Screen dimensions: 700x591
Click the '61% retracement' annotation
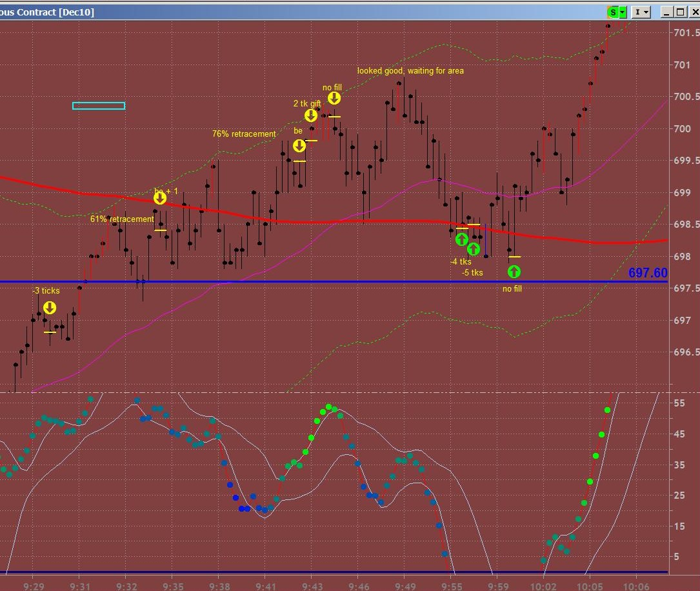122,219
